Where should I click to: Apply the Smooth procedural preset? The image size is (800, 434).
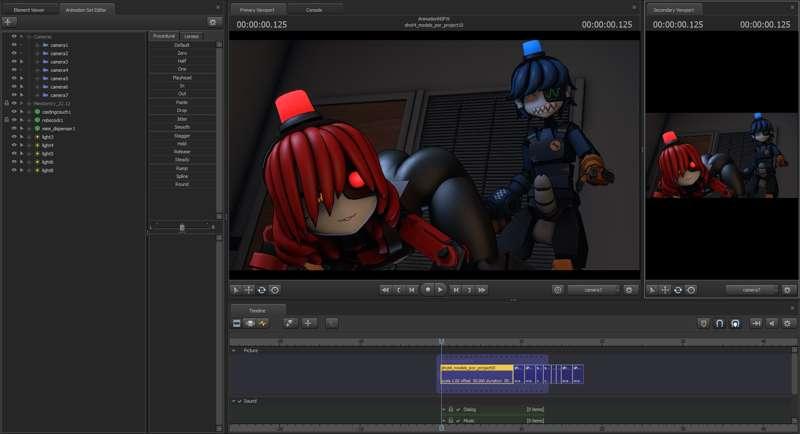pyautogui.click(x=182, y=127)
